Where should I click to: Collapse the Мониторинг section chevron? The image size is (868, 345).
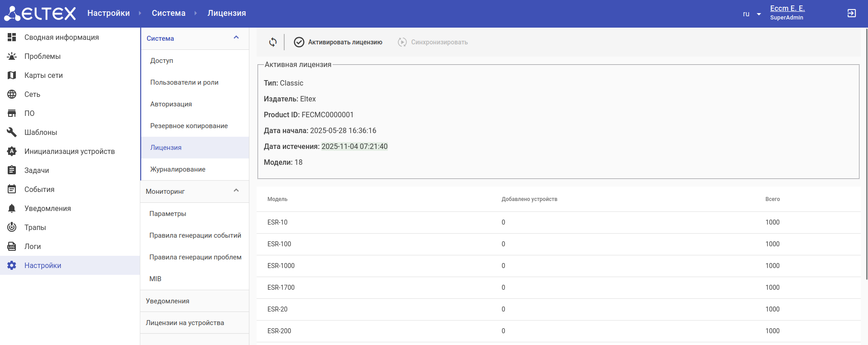coord(236,191)
